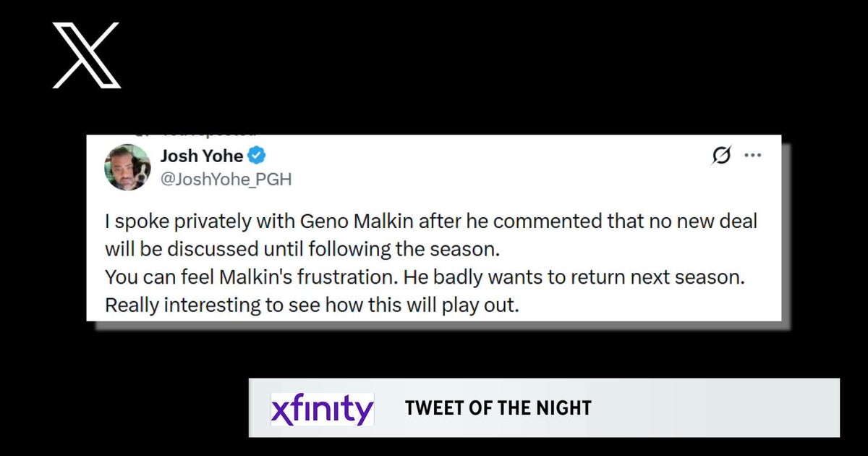Expand the three-dot more options menu
The image size is (868, 456).
753,155
